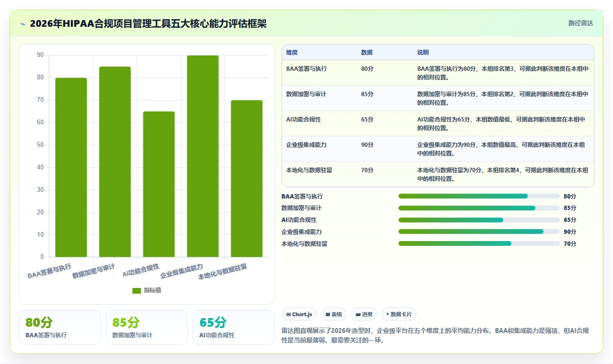This screenshot has width=613, height=364.
Task: Click the 企业级集成能力 progress bar
Action: [479, 232]
